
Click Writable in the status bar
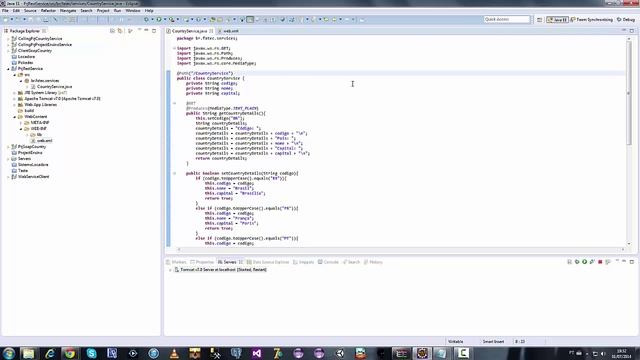click(456, 342)
